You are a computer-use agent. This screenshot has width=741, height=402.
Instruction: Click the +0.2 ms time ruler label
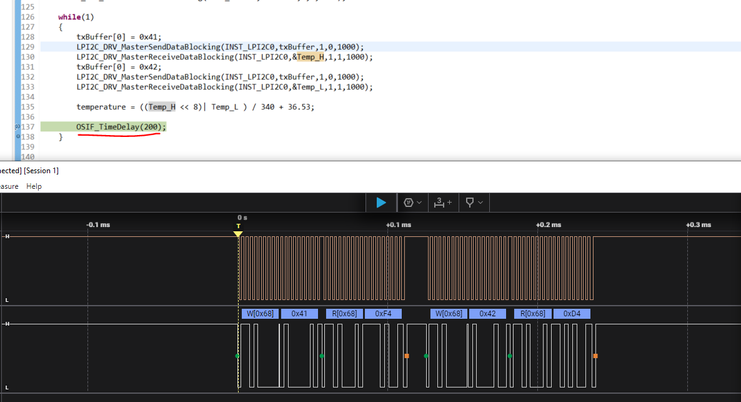click(549, 225)
